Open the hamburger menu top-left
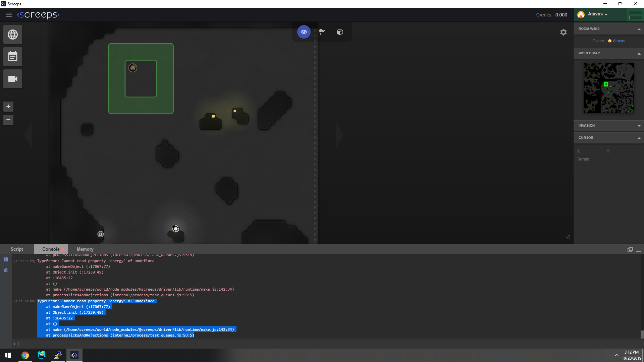The width and height of the screenshot is (644, 362). [x=9, y=15]
